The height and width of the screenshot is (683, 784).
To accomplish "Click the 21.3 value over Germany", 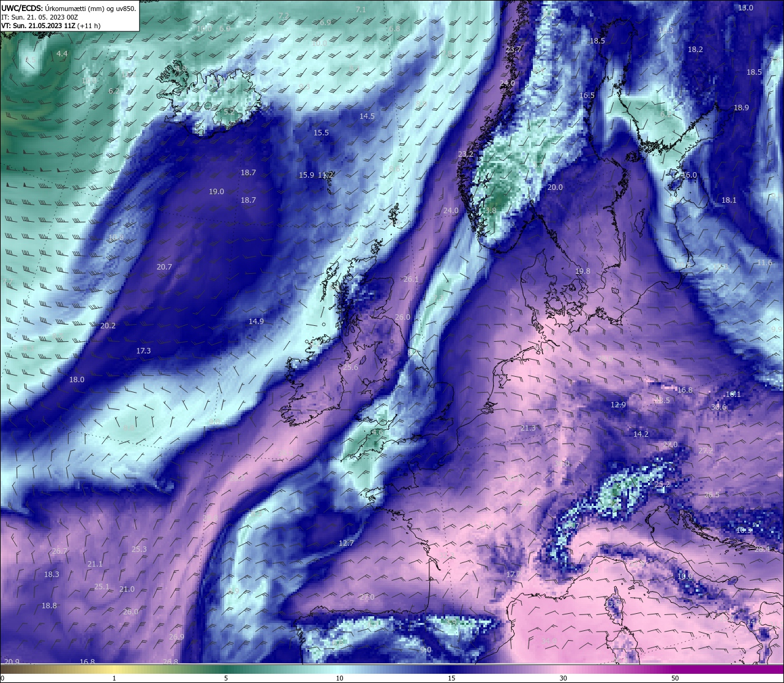I will tap(528, 428).
